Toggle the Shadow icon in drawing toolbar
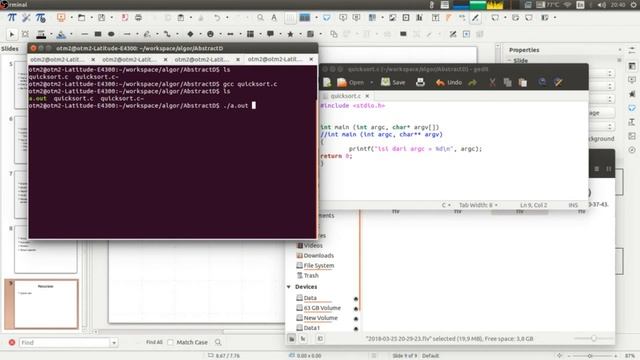The height and width of the screenshot is (360, 640). [403, 34]
